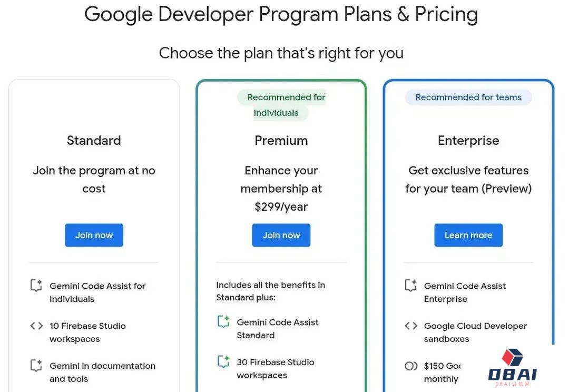Screen dimensions: 569x392
Task: Click the credits icon beside $150 monthly
Action: pyautogui.click(x=411, y=366)
